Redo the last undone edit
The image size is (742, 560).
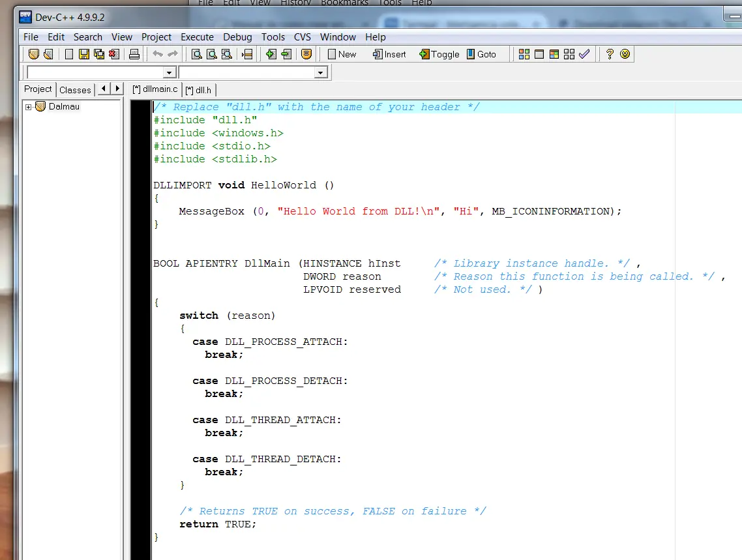(173, 54)
